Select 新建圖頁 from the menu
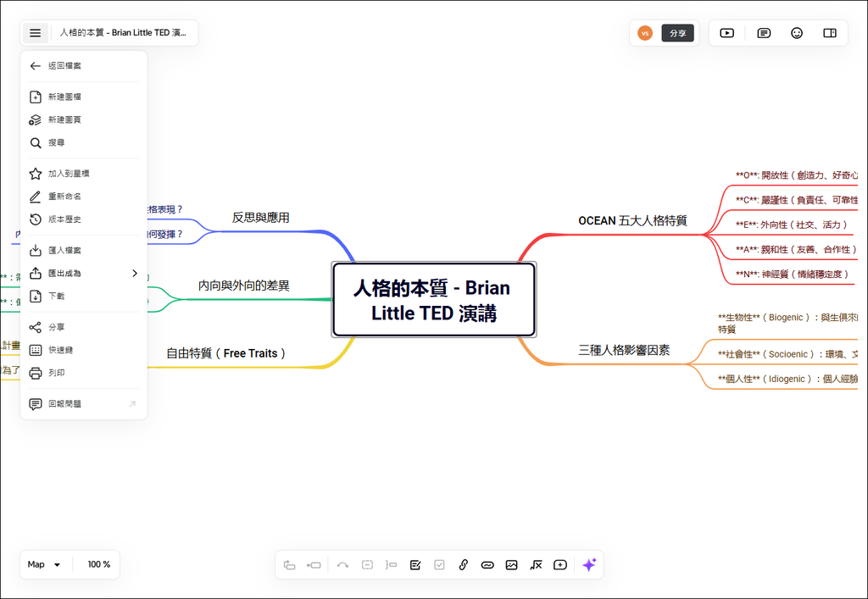 84,119
